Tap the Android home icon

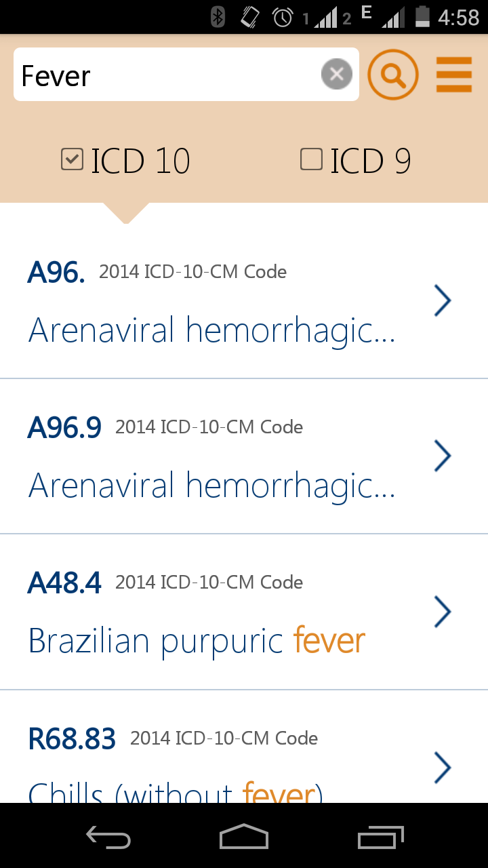[x=243, y=837]
